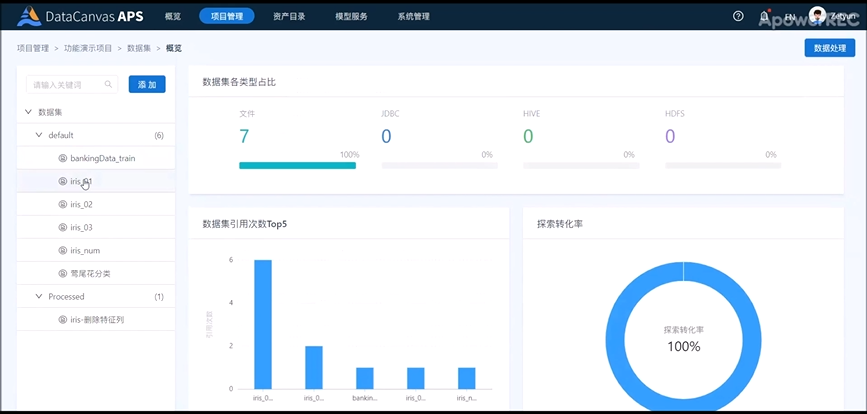
Task: Click the 数据处理 button
Action: (829, 47)
